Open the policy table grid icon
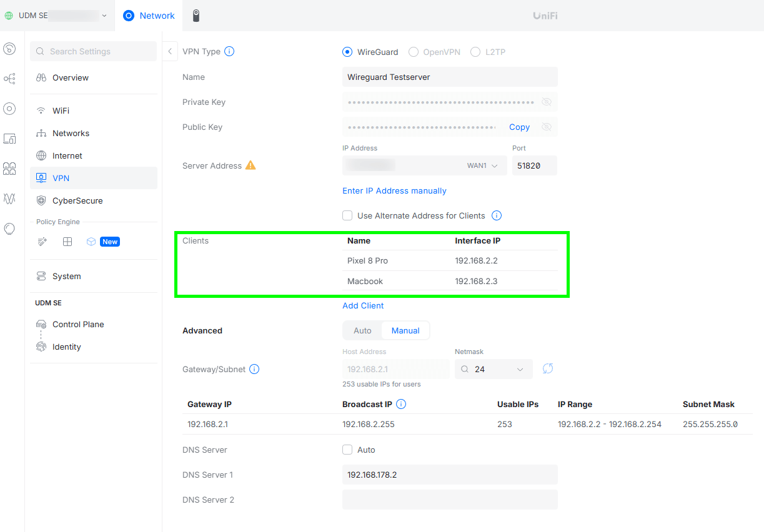The width and height of the screenshot is (764, 532). point(67,242)
